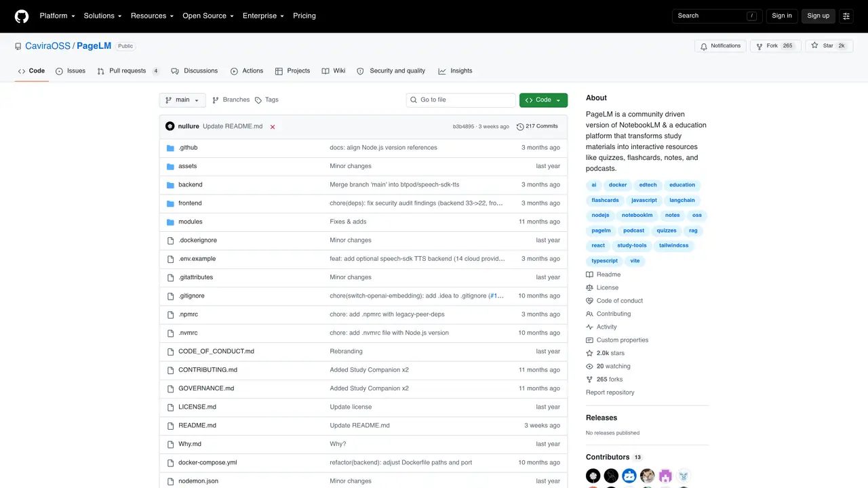Open the Tags list
The height and width of the screenshot is (488, 868).
tap(267, 100)
